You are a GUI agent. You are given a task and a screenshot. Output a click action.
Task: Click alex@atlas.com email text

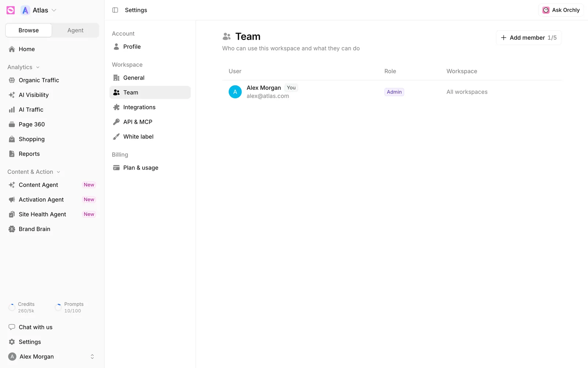tap(268, 96)
